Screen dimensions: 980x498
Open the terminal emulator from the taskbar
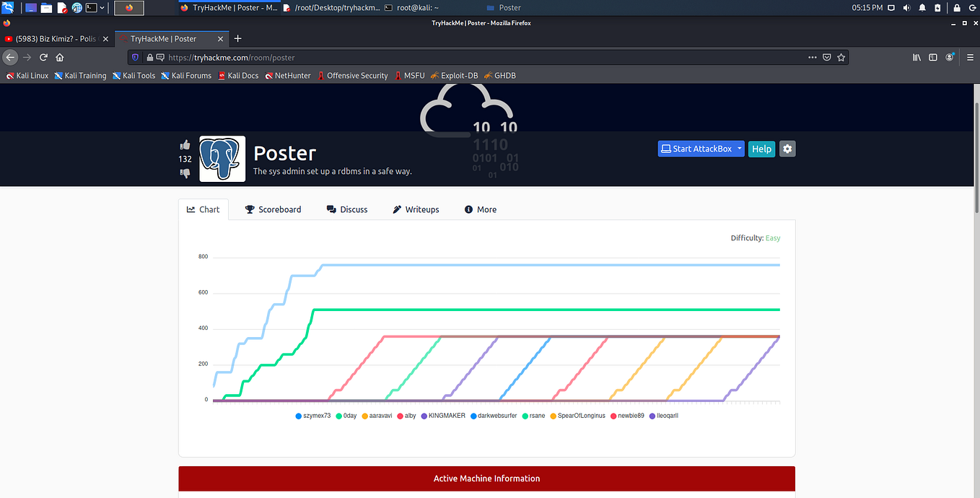click(92, 7)
